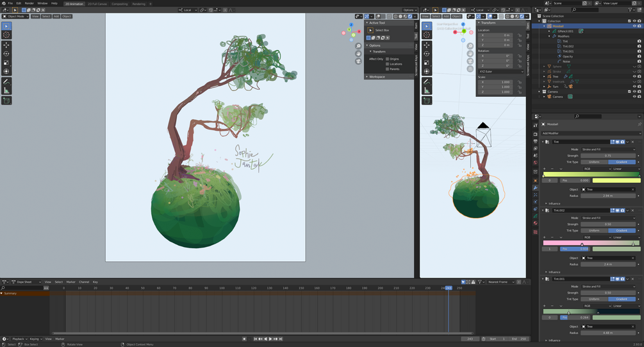Lock Location X in Transform panel
Image resolution: width=644 pixels, height=347 pixels.
click(520, 35)
